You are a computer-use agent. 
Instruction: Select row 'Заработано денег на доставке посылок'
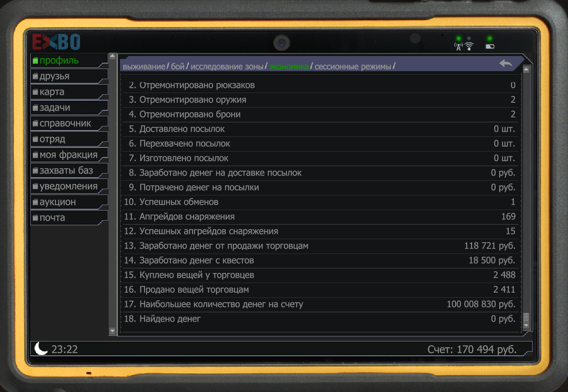(320, 173)
